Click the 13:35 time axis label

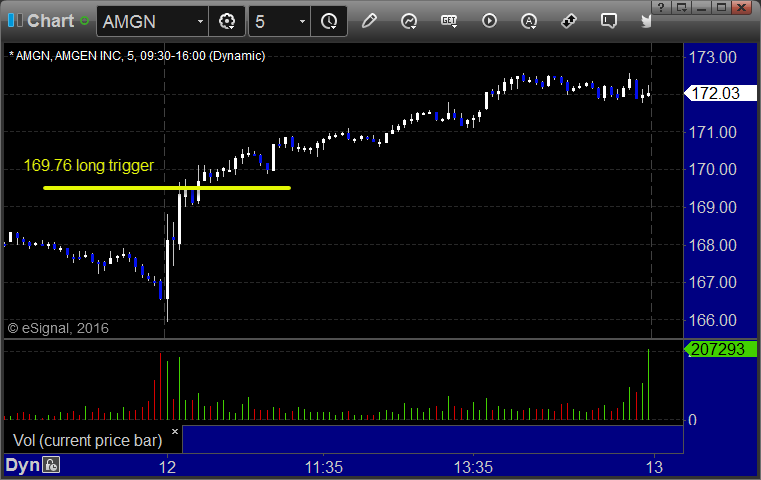[473, 467]
